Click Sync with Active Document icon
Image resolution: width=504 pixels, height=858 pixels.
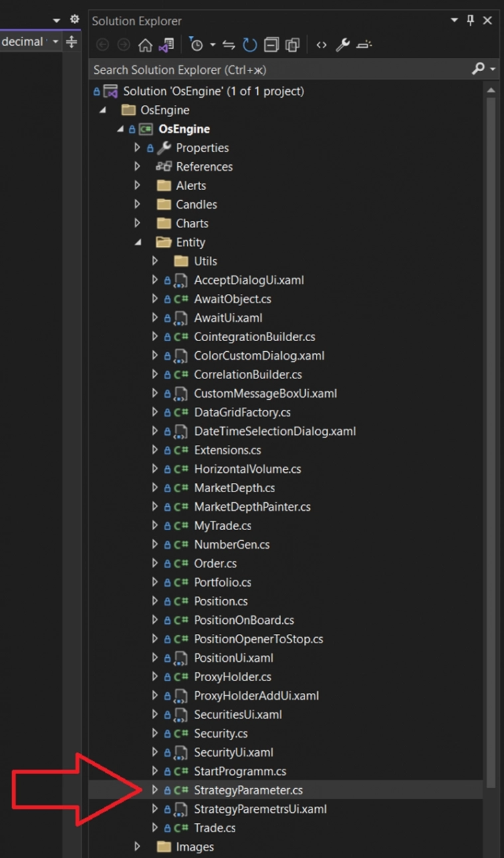(x=229, y=45)
